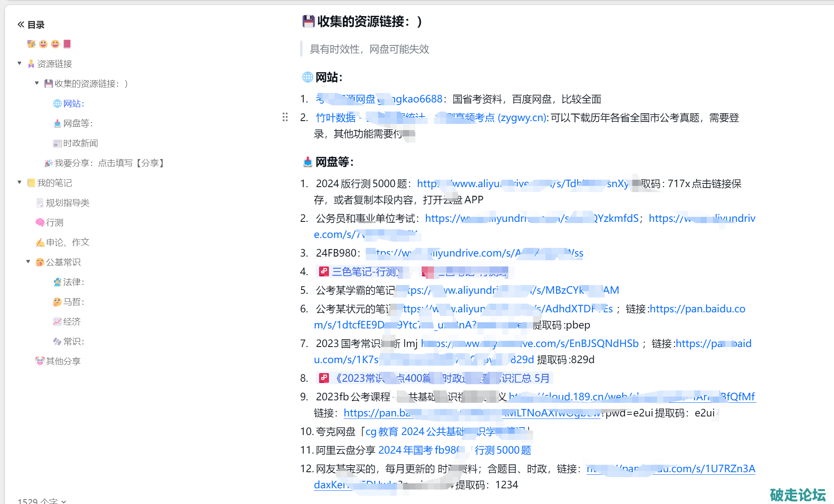This screenshot has height=504, width=834.
Task: Collapse the 资源链接 tree node
Action: pos(19,64)
